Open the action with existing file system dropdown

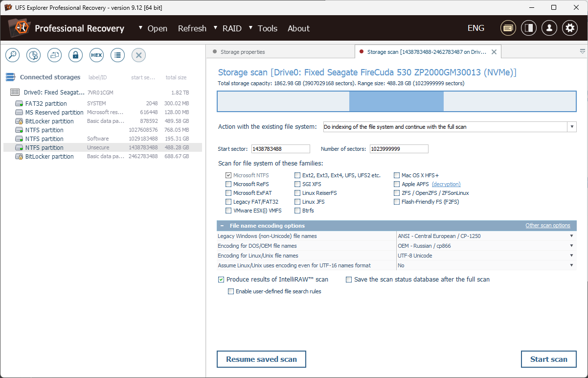point(571,126)
